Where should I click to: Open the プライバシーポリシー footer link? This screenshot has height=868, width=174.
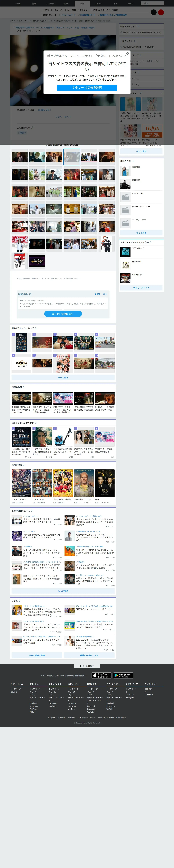pos(87,717)
